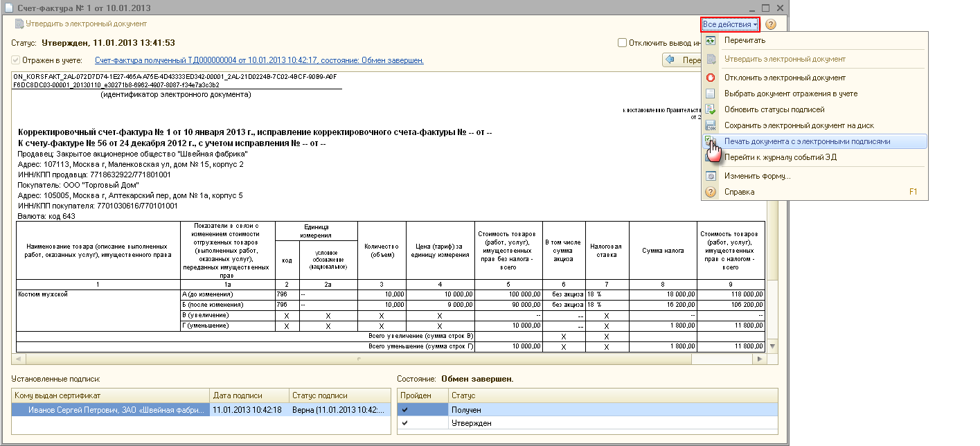Click the Сохранить электронный документ на диск icon

coord(710,125)
